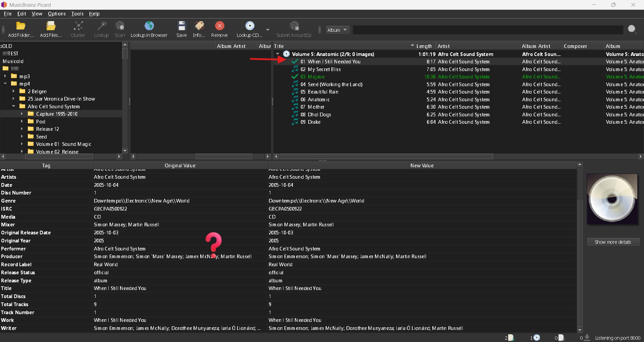Sort by the Title column header
The height and width of the screenshot is (342, 644).
tap(344, 46)
